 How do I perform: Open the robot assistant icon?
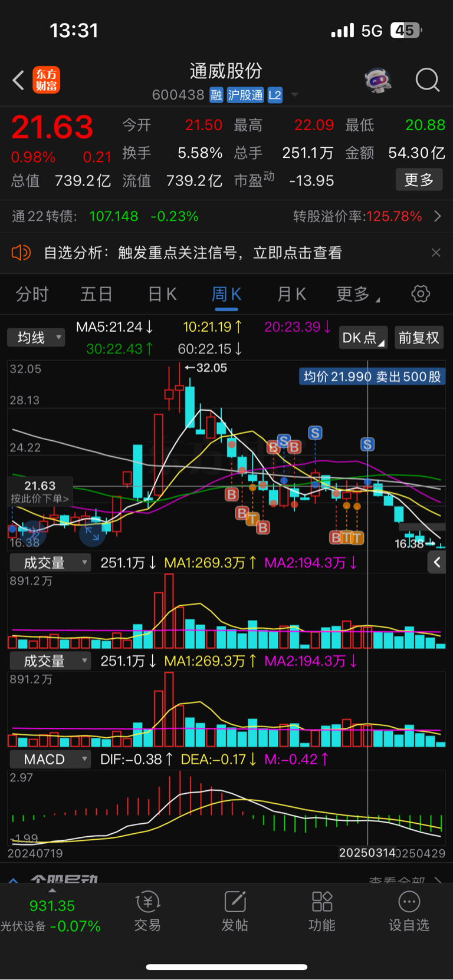(378, 80)
